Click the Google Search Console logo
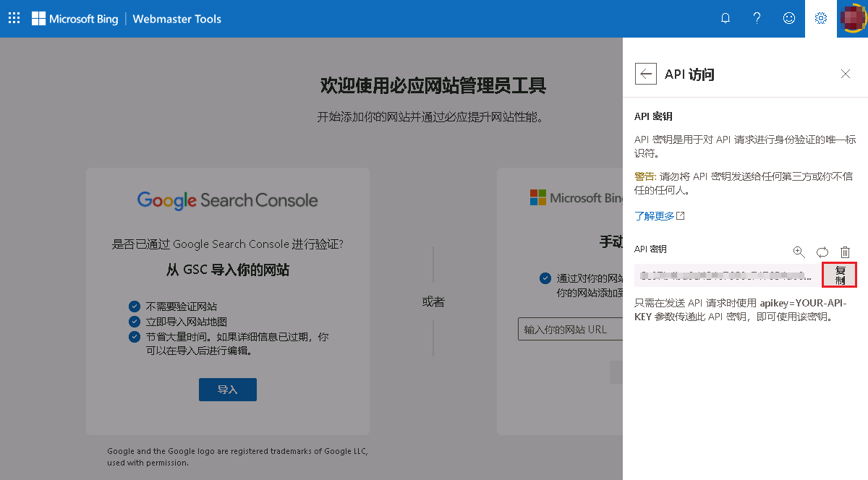Viewport: 868px width, 480px height. coord(228,200)
